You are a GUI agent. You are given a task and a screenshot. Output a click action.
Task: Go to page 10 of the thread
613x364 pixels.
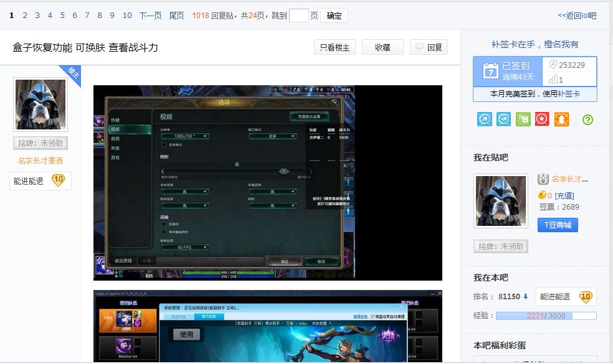pyautogui.click(x=127, y=15)
